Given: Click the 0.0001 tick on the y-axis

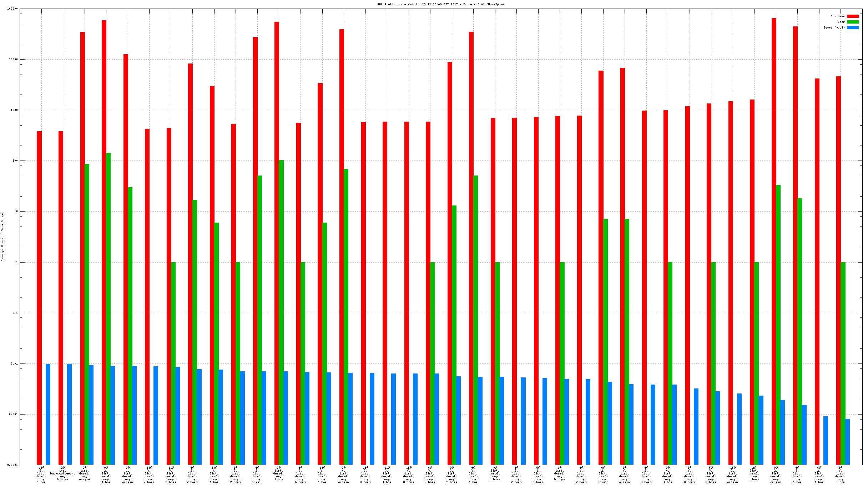Looking at the screenshot, I should click(12, 465).
